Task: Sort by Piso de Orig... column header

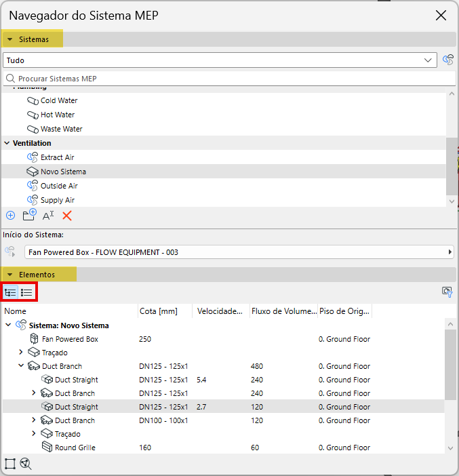Action: [x=345, y=311]
